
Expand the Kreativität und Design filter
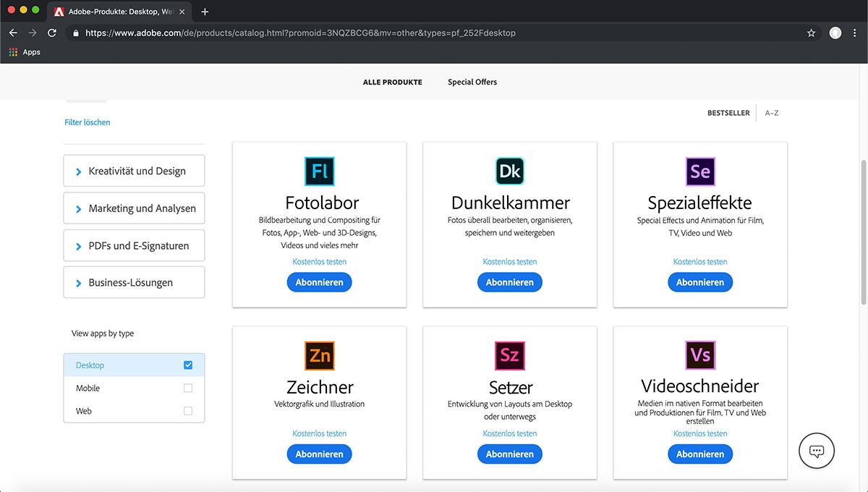pos(134,171)
